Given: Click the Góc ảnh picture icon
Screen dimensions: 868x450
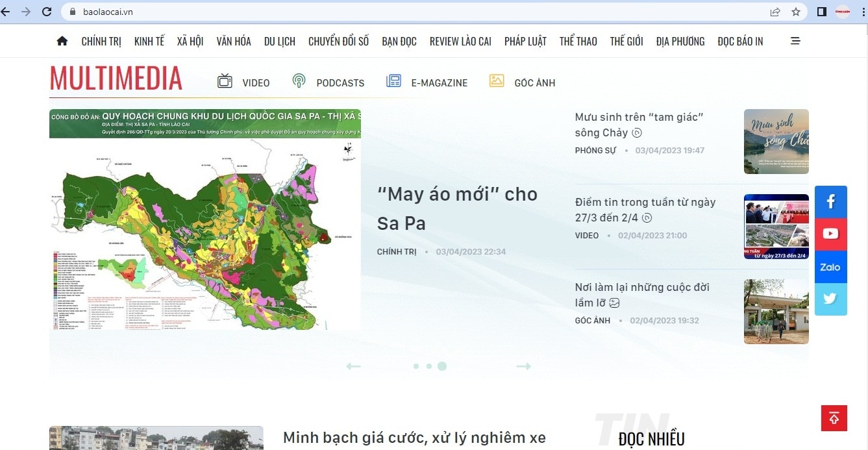Looking at the screenshot, I should [497, 81].
